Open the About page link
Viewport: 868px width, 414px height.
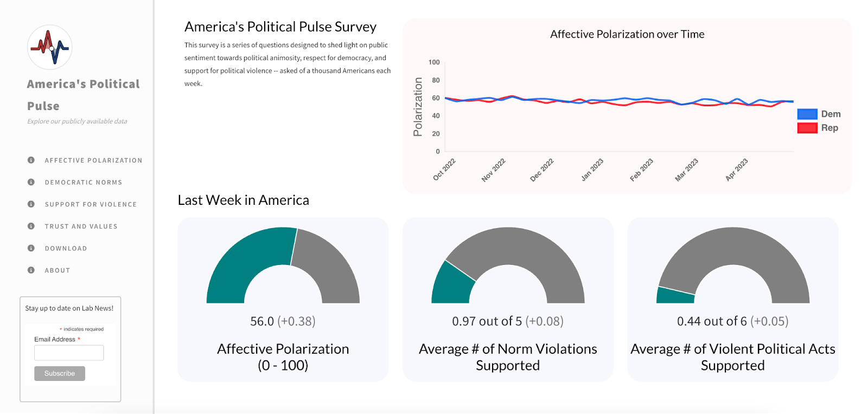(58, 270)
